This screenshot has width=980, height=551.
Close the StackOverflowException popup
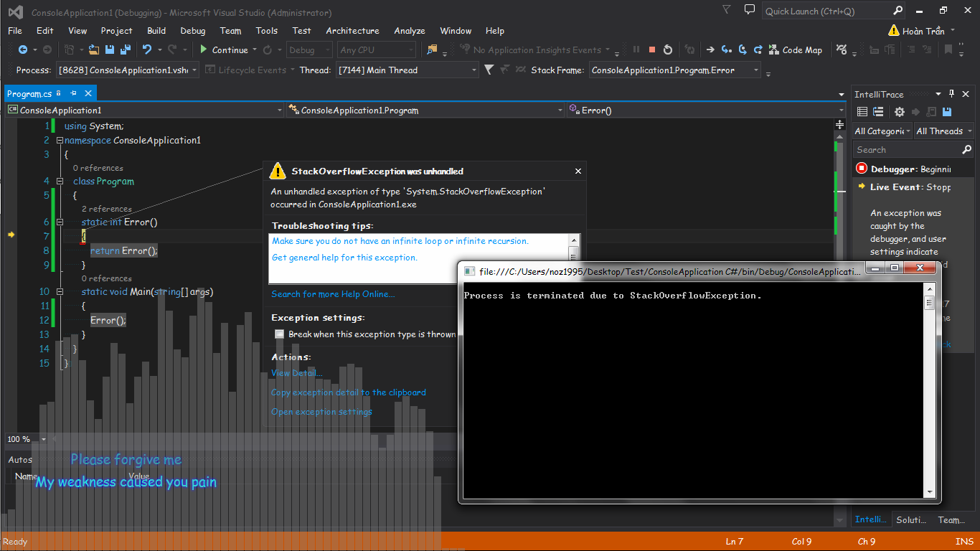[x=578, y=171]
